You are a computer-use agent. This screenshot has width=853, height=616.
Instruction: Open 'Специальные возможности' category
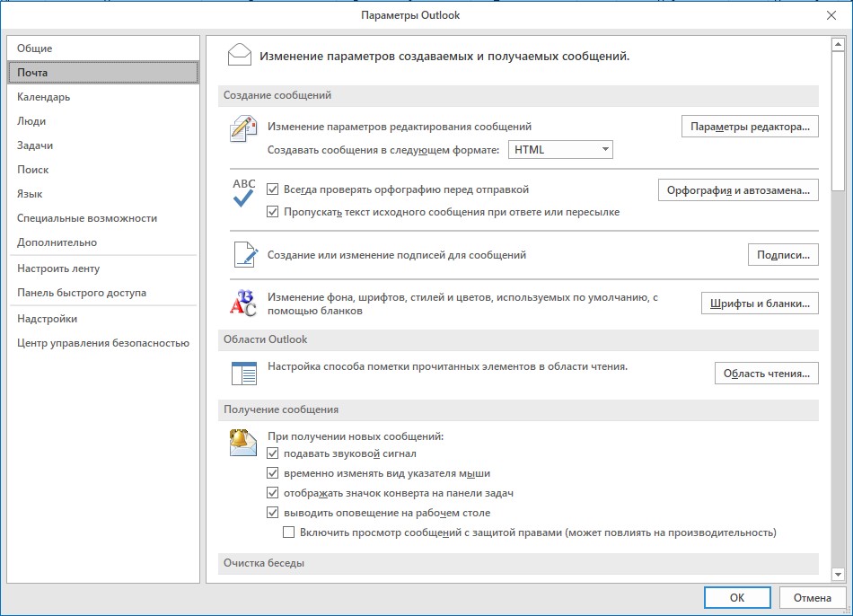[x=103, y=217]
